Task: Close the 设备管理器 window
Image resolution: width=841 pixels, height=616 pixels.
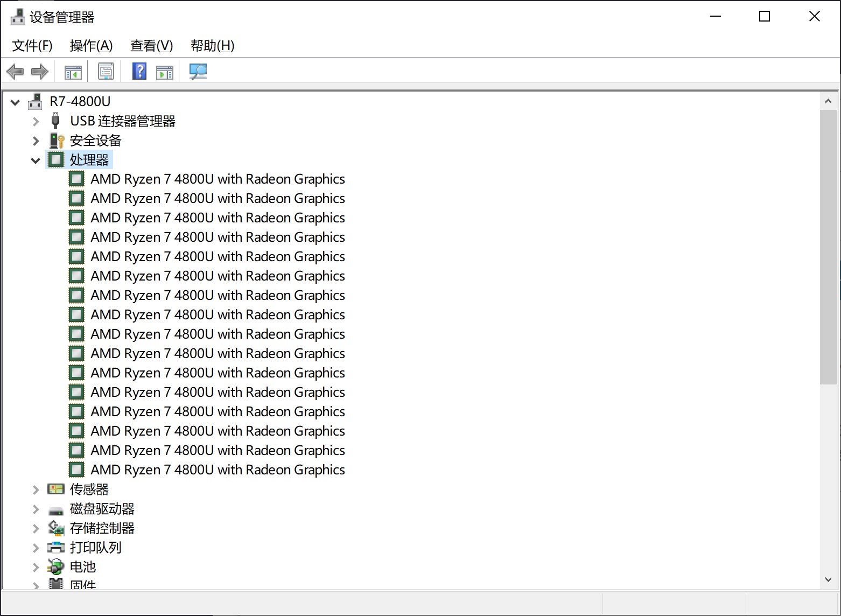Action: (815, 16)
